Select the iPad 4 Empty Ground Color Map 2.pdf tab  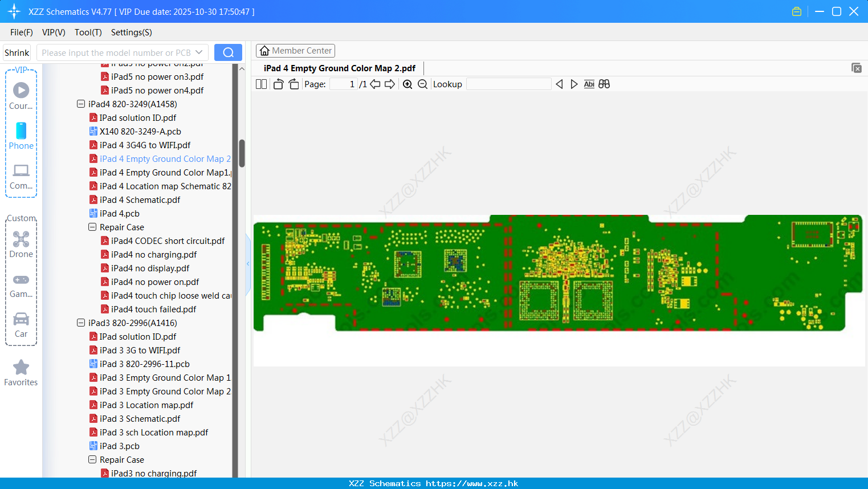click(340, 68)
